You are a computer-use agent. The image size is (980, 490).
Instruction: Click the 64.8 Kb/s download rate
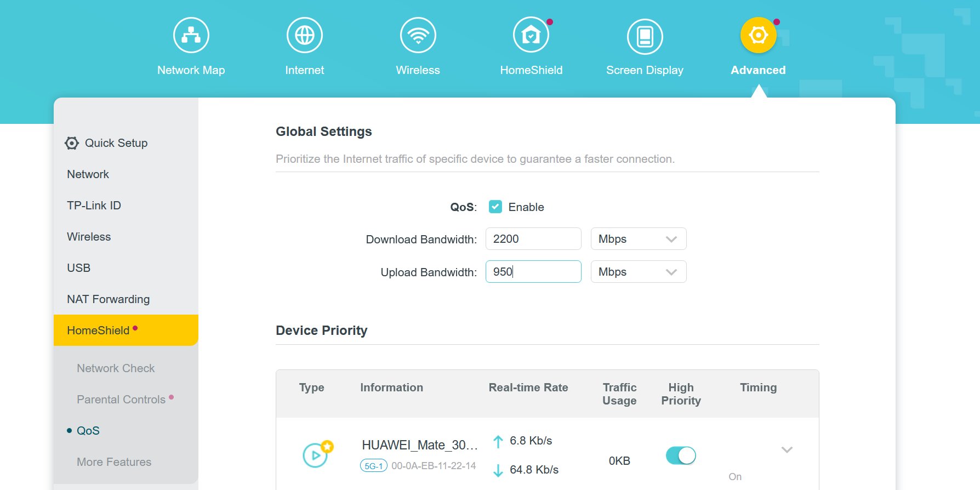(534, 470)
